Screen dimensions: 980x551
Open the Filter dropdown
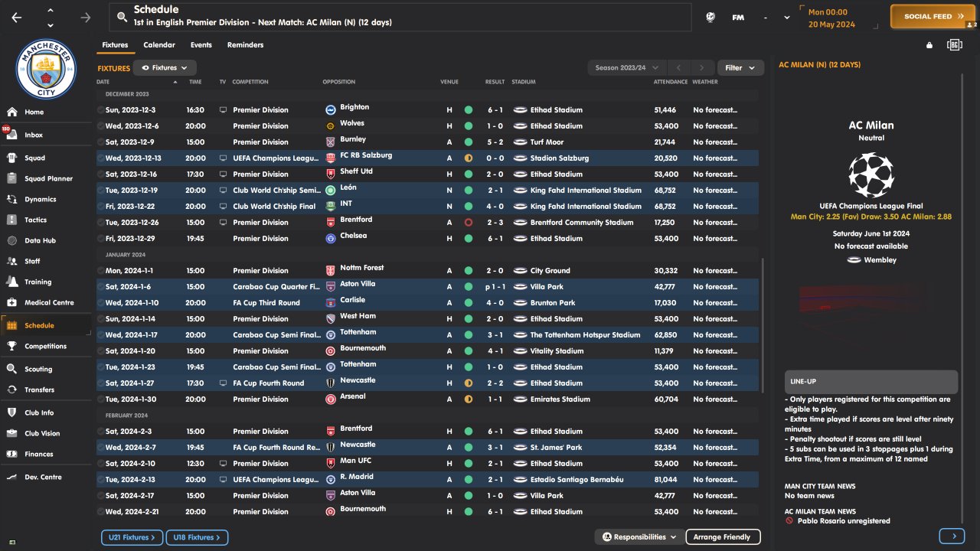pos(740,68)
